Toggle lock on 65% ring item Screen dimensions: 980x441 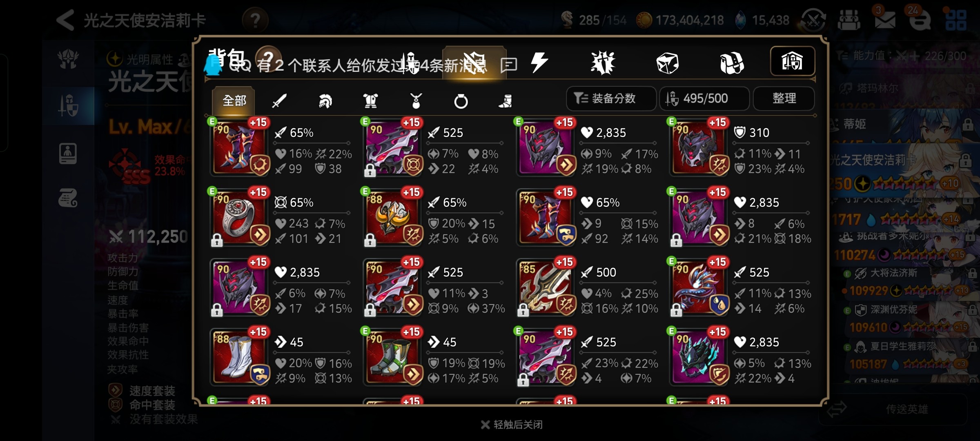217,241
